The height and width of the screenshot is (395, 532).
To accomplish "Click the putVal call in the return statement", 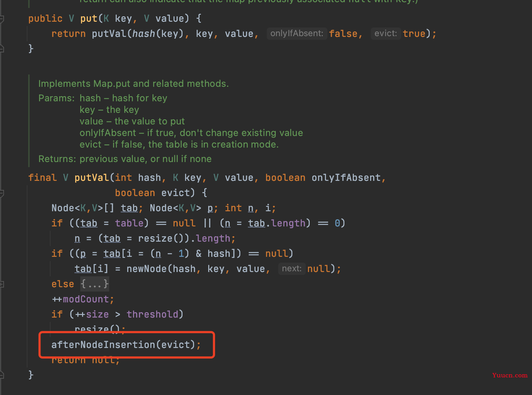I will [109, 34].
